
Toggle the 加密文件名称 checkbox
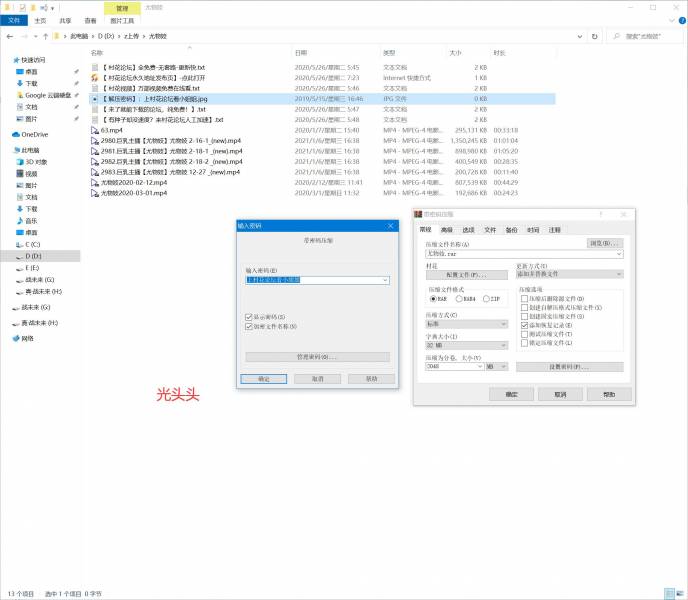point(249,327)
